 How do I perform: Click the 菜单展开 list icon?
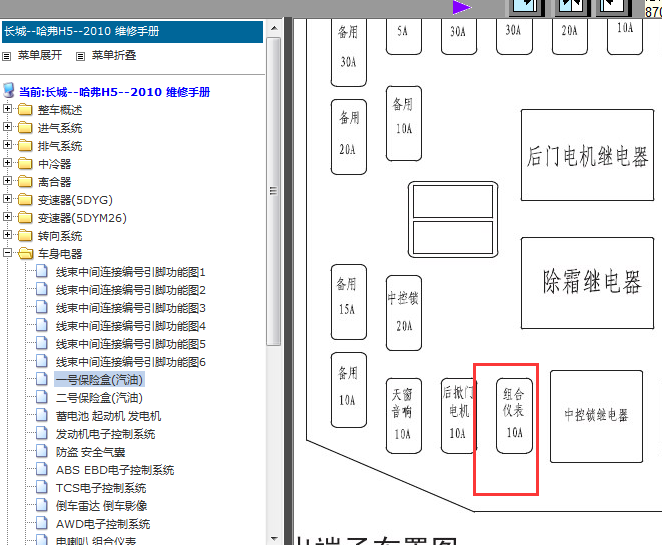click(x=7, y=56)
